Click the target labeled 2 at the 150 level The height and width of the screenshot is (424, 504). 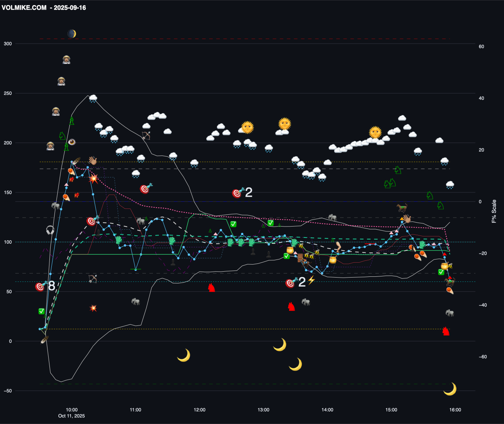[238, 193]
